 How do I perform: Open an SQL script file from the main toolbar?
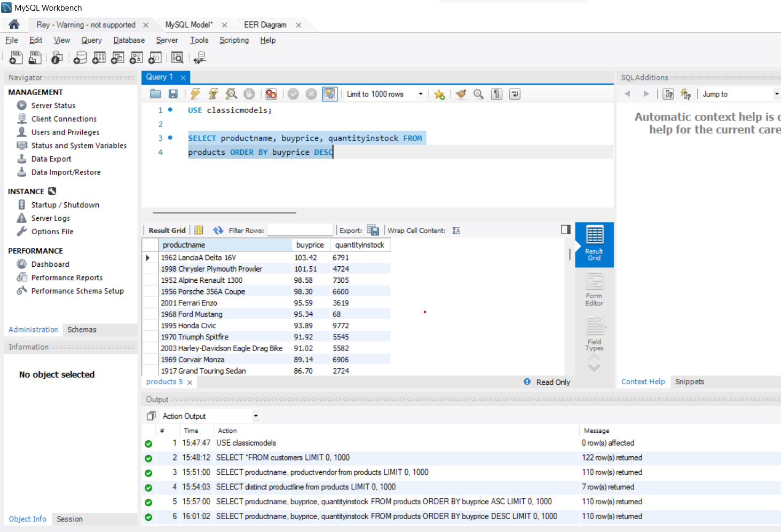click(35, 58)
